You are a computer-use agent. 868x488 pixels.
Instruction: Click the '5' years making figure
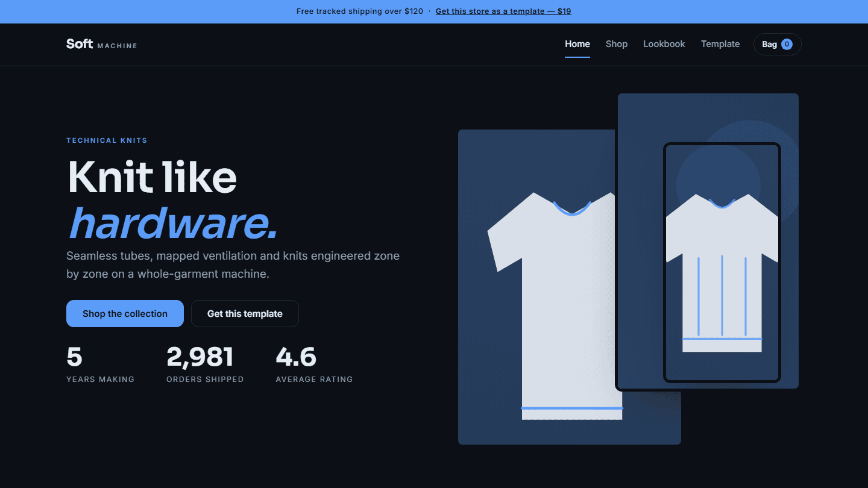(x=74, y=357)
